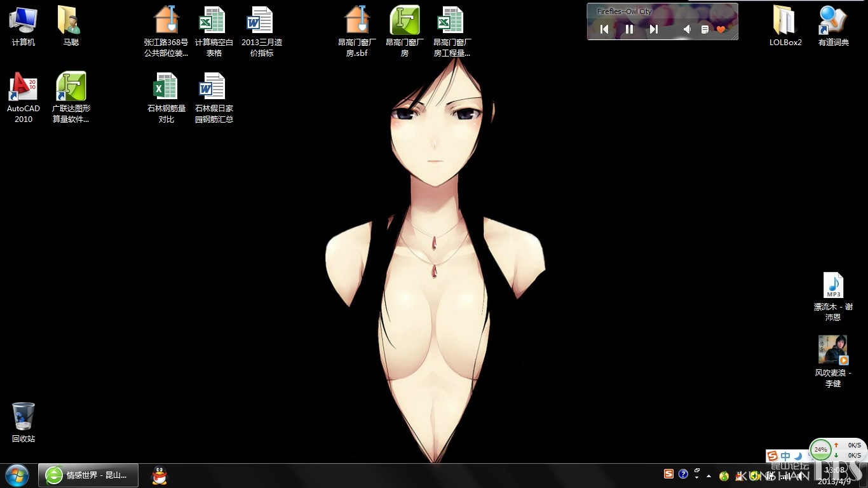Image resolution: width=868 pixels, height=488 pixels.
Task: Click the Sogou S icon in taskbar tray
Action: pyautogui.click(x=668, y=473)
